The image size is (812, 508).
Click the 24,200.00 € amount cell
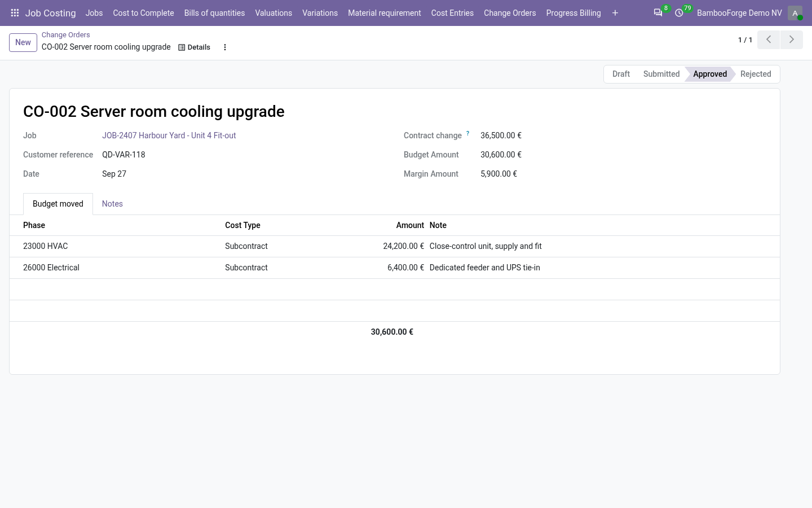point(403,246)
